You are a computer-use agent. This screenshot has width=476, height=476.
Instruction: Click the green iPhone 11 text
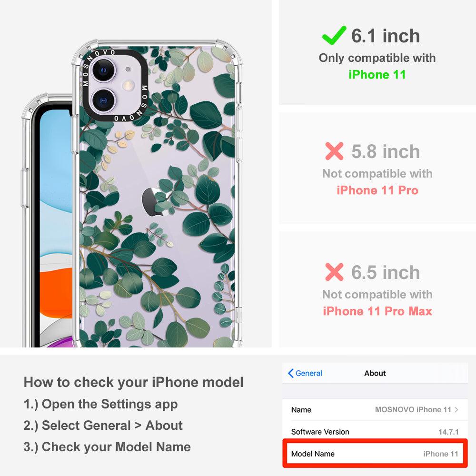point(377,74)
